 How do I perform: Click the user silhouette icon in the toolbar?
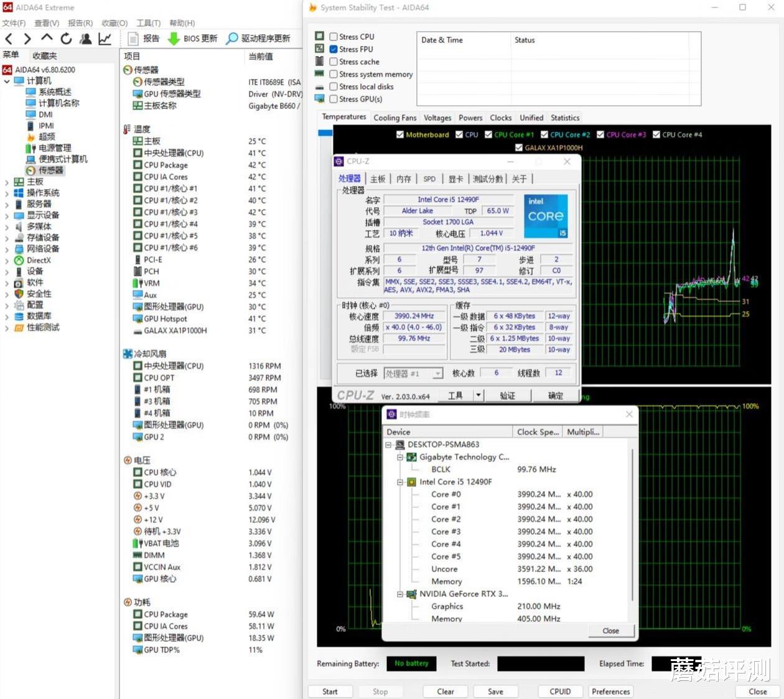(x=86, y=38)
